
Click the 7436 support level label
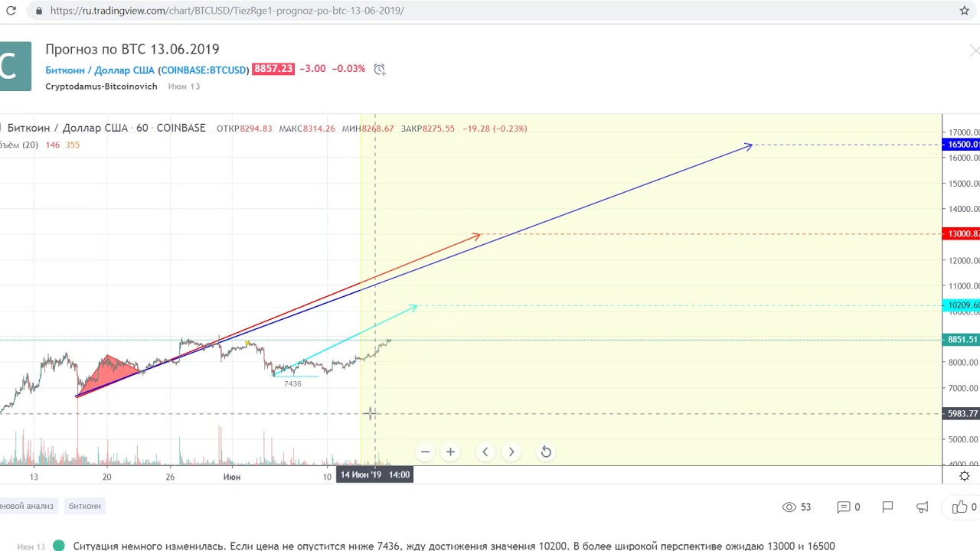coord(292,383)
